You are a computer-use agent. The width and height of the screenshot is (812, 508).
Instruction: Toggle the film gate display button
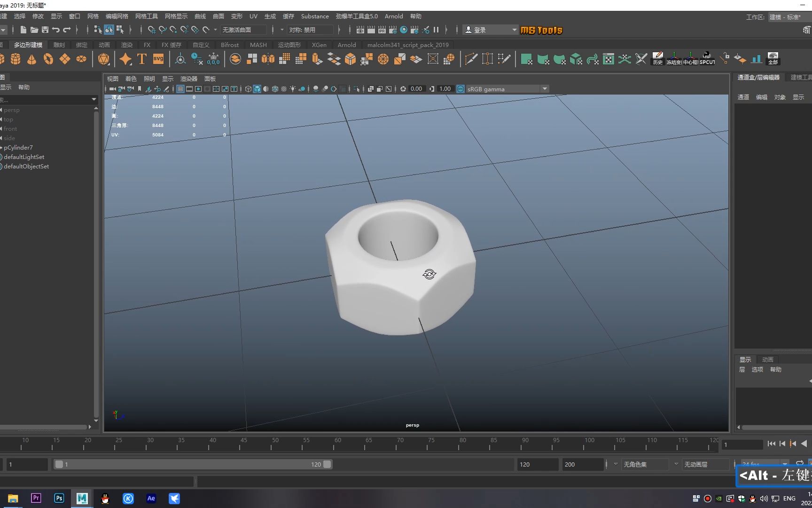tap(189, 89)
